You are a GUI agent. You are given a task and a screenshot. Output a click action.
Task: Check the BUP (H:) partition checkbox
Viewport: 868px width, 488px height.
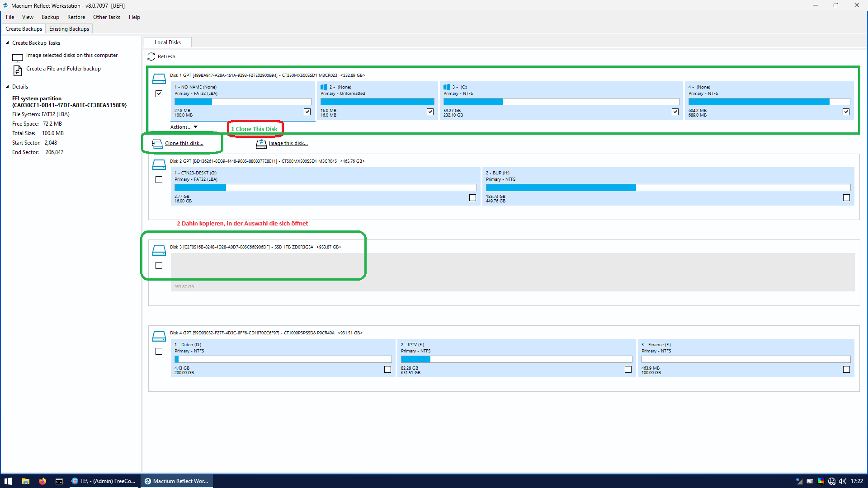846,197
